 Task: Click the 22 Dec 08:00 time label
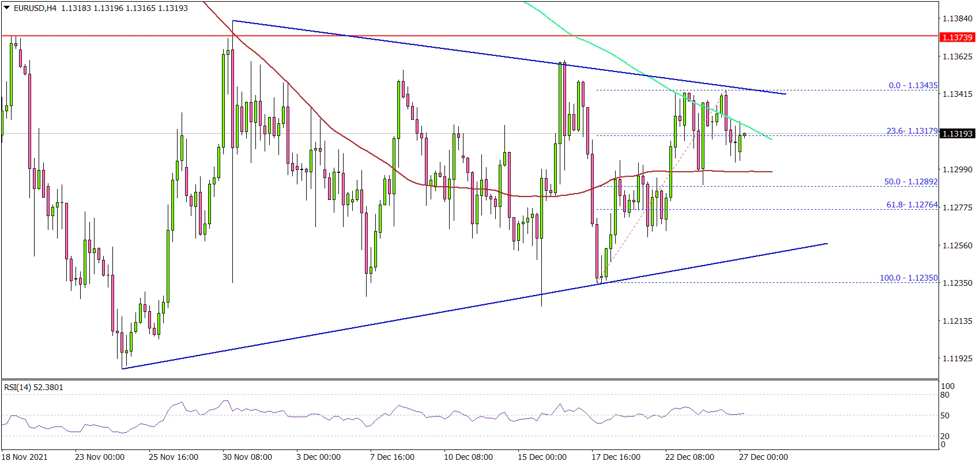(x=689, y=457)
